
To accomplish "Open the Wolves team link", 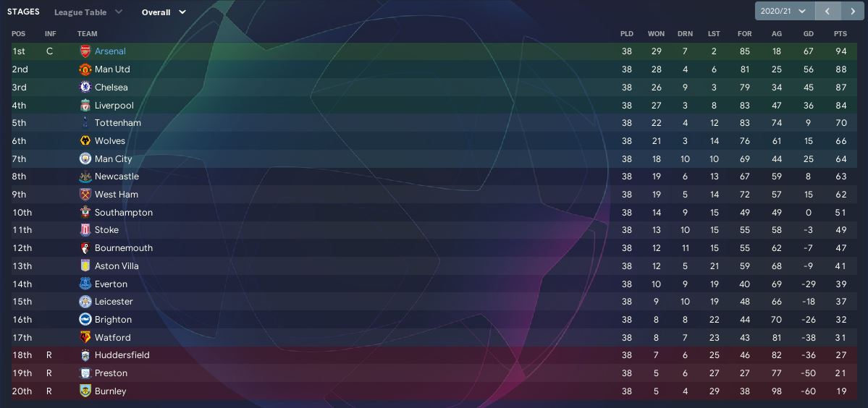I will point(110,140).
